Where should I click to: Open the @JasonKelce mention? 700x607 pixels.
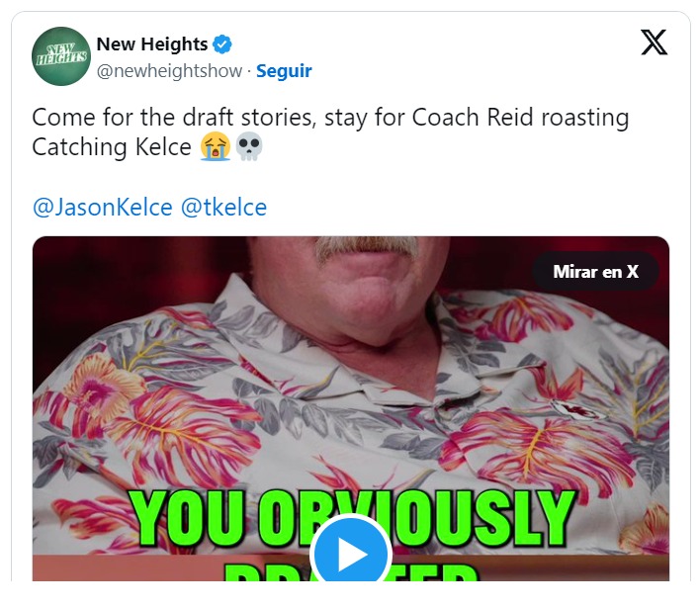(102, 208)
